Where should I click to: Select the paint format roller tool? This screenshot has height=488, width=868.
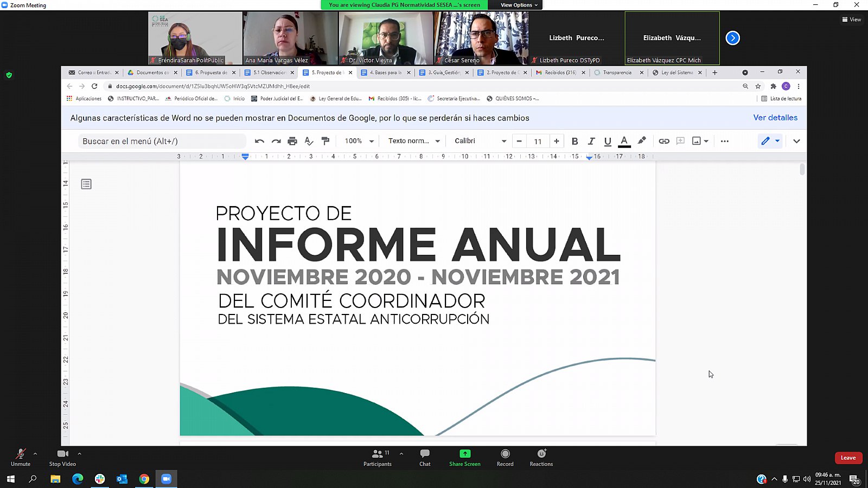325,141
